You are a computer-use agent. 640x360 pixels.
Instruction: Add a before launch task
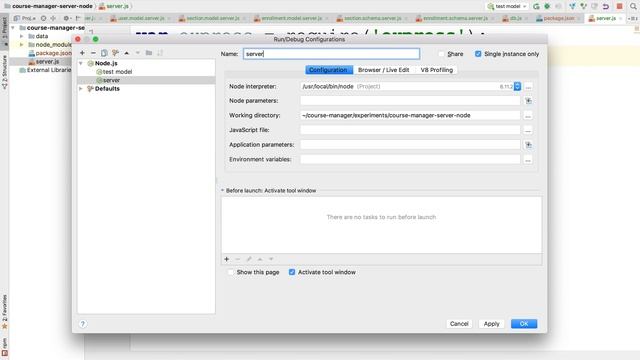click(x=227, y=259)
